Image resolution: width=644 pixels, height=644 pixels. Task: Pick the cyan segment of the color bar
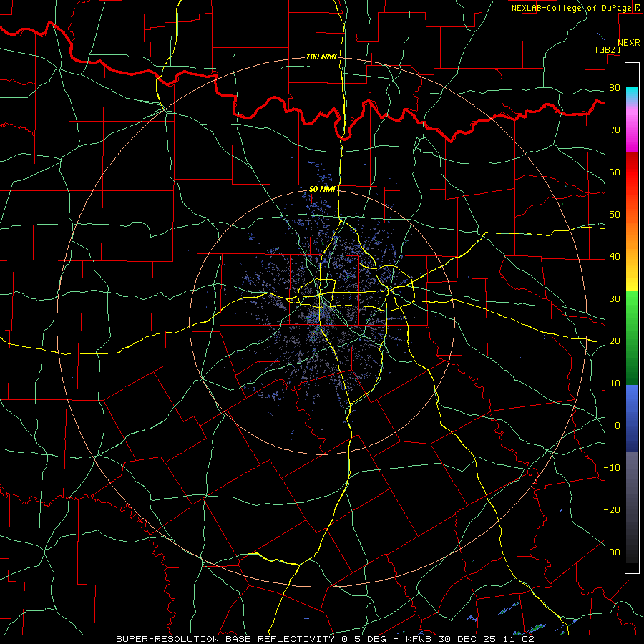632,94
